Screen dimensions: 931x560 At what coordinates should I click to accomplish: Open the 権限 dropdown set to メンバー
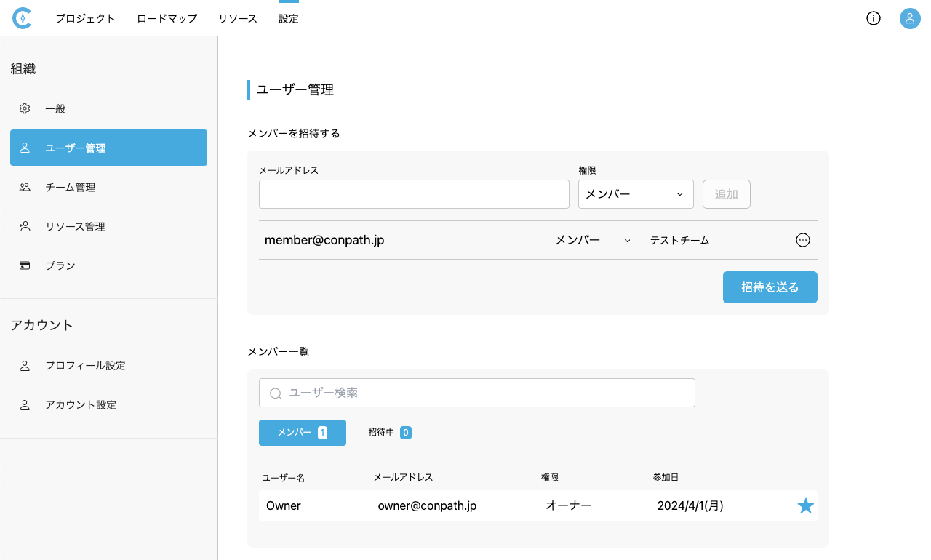pyautogui.click(x=635, y=194)
